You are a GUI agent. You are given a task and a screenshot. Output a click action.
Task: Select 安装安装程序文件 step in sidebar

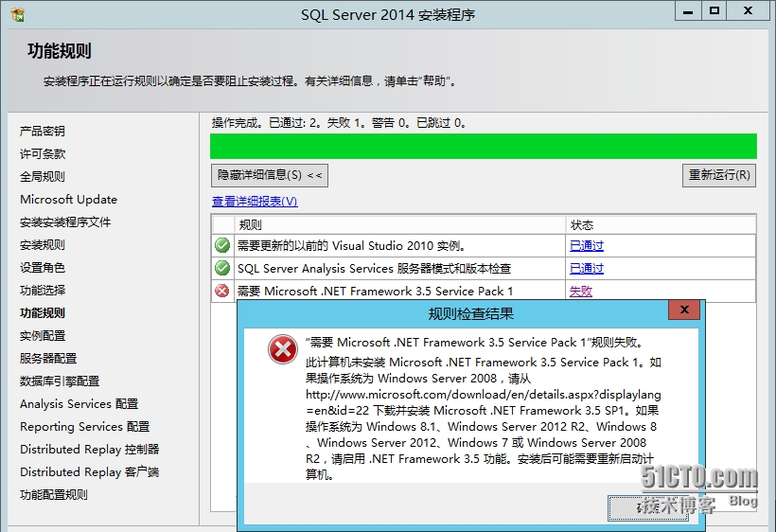click(x=65, y=222)
